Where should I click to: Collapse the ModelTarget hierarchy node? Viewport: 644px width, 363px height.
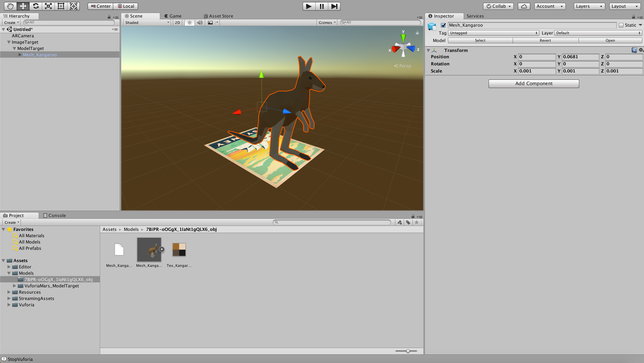tap(14, 48)
